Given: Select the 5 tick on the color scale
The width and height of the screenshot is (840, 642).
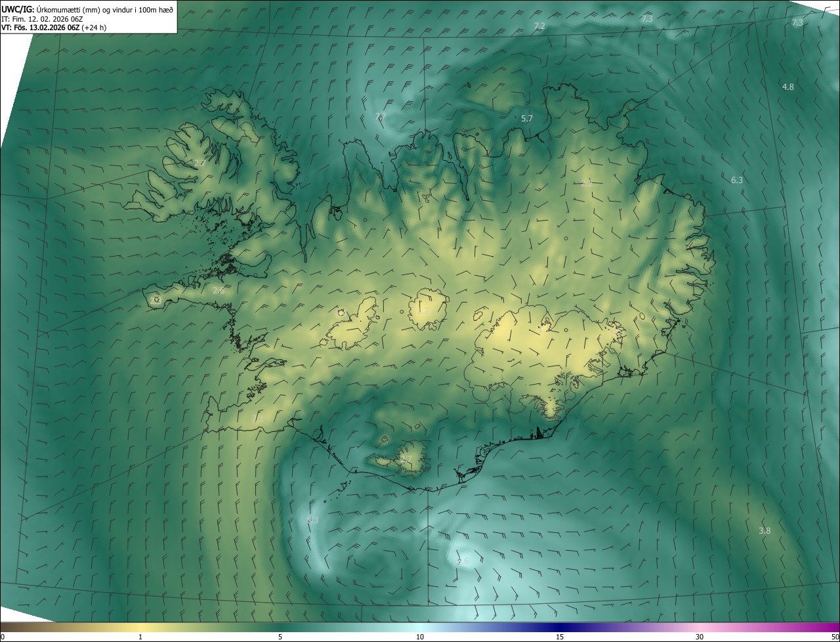Looking at the screenshot, I should pyautogui.click(x=280, y=637).
